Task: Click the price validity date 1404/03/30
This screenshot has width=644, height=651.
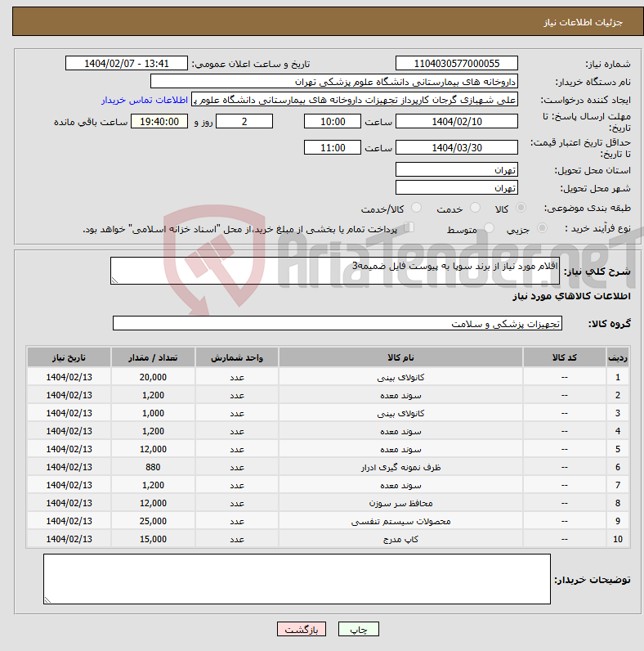Action: pos(457,147)
